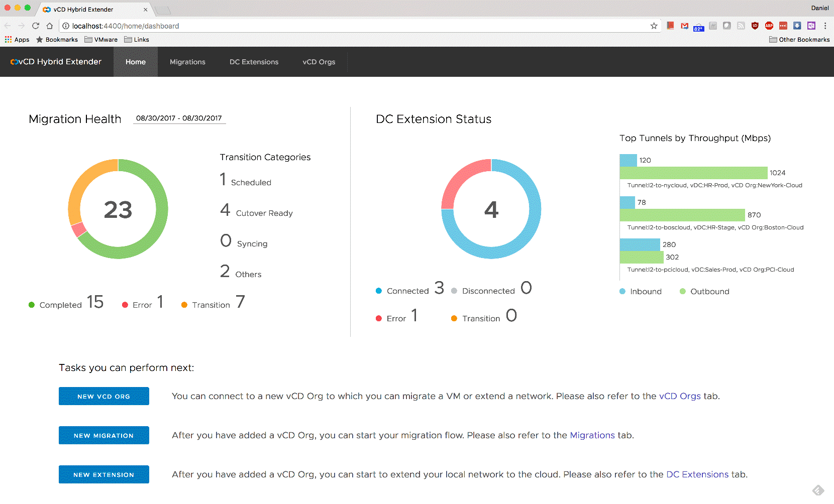Go back with the browser back arrow

point(8,26)
